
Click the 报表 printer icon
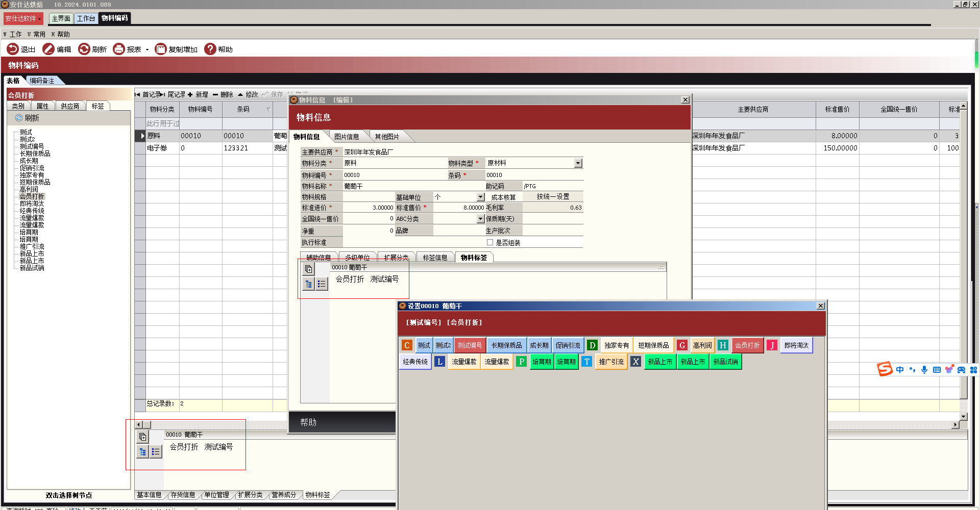click(x=119, y=49)
